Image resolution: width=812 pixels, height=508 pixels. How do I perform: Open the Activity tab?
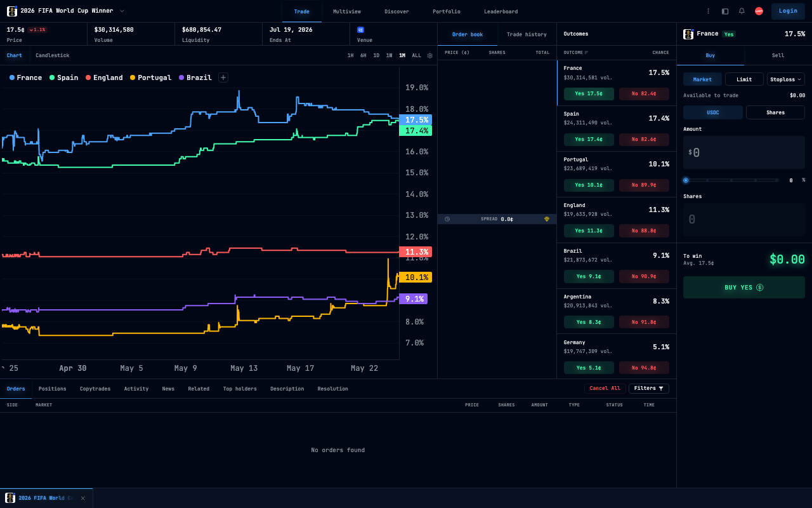click(x=136, y=389)
